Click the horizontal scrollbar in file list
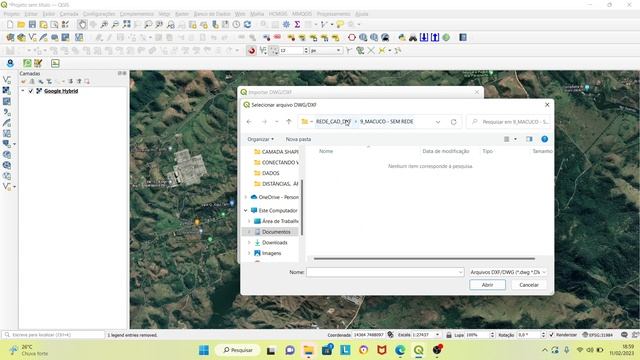 click(424, 258)
